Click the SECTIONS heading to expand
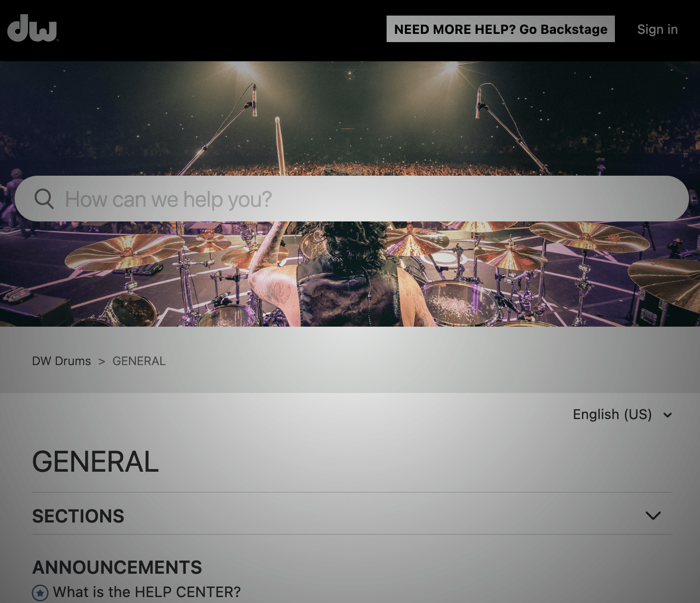 click(78, 516)
